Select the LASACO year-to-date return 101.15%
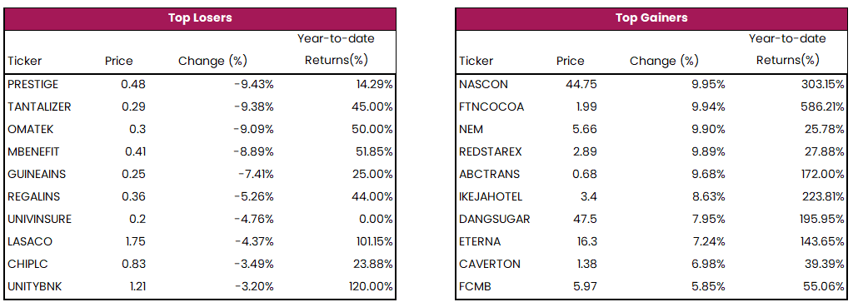 pyautogui.click(x=372, y=242)
